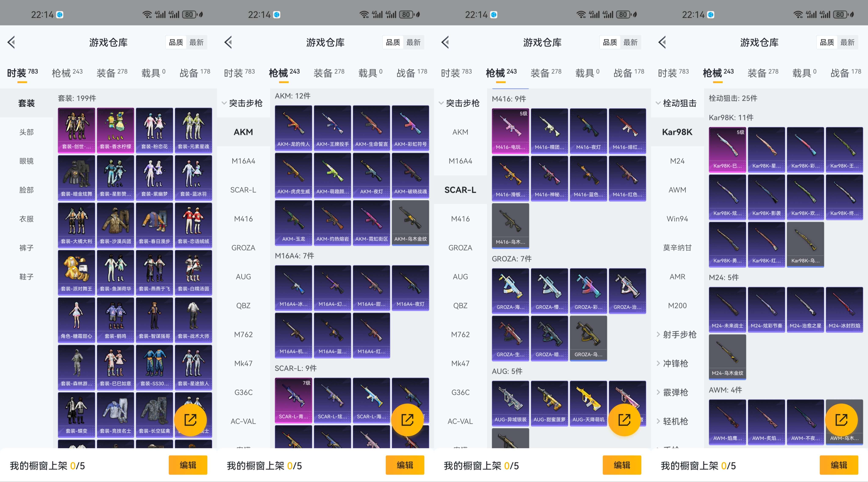Image resolution: width=868 pixels, height=482 pixels.
Task: Open the 套装-沙漠兵团 outfit thumbnail
Action: pyautogui.click(x=115, y=225)
